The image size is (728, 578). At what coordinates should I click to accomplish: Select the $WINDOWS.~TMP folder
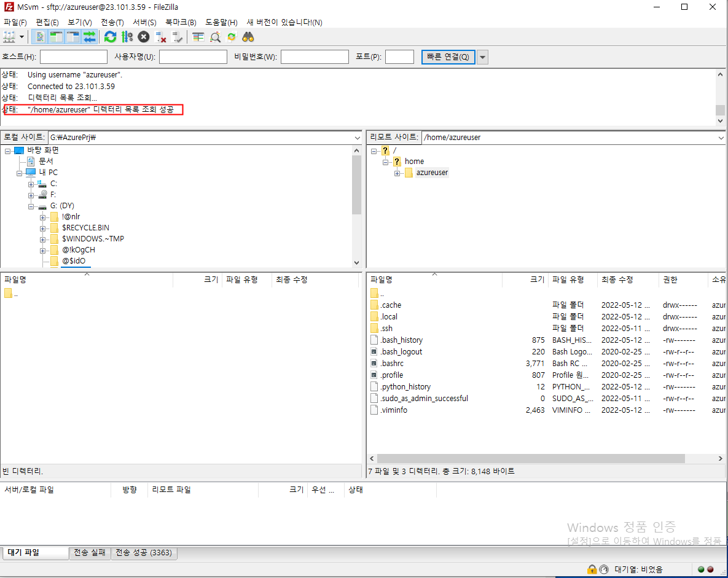[x=93, y=238]
